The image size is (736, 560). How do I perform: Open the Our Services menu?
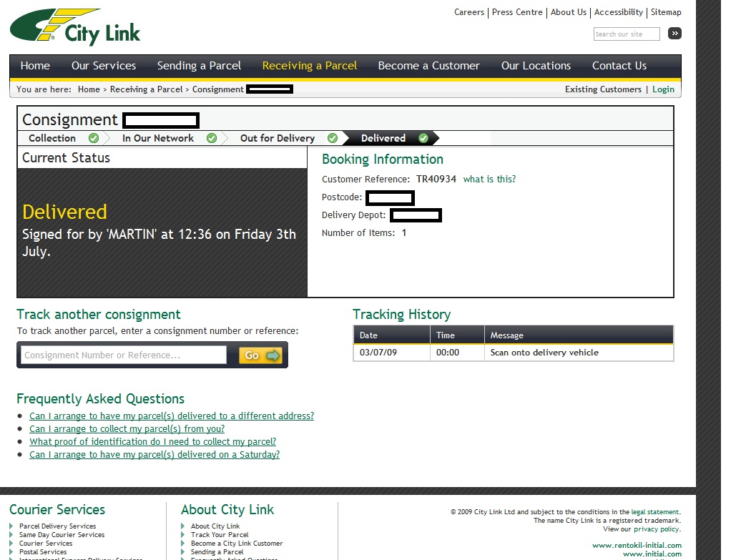(x=104, y=66)
